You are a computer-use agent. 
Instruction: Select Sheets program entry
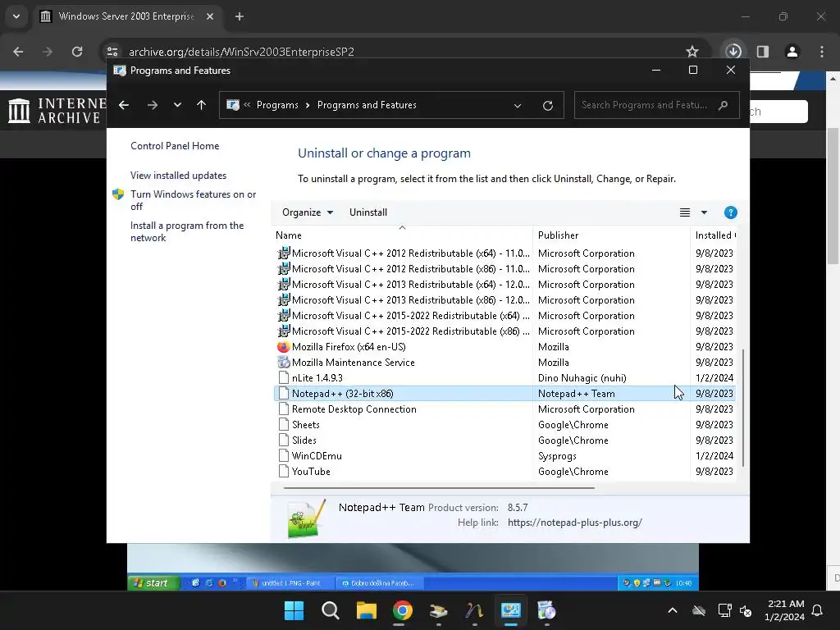coord(504,424)
